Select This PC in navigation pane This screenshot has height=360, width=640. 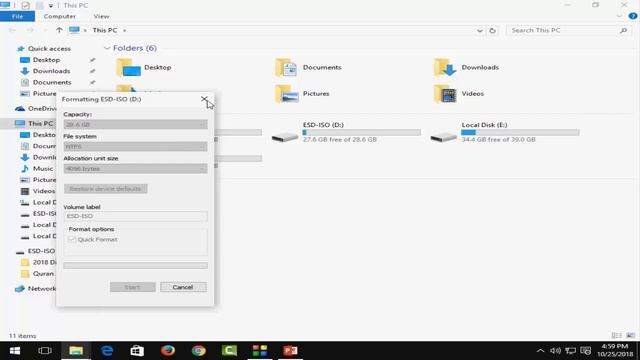tap(34, 123)
